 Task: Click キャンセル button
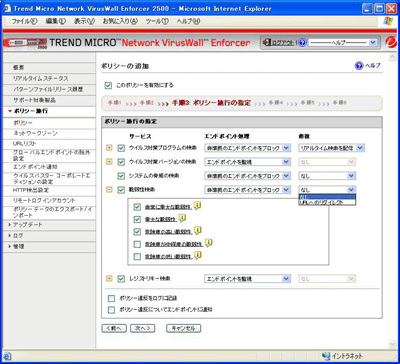[183, 328]
